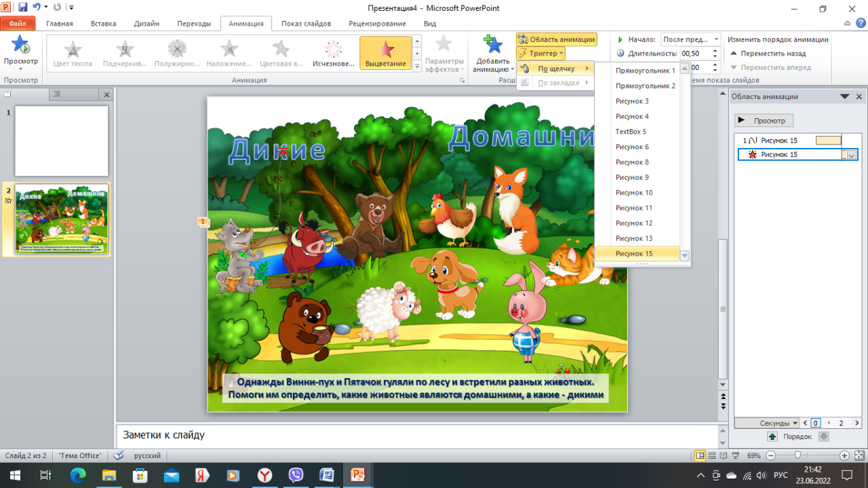Open the Триггер dropdown
868x488 pixels.
(x=540, y=53)
